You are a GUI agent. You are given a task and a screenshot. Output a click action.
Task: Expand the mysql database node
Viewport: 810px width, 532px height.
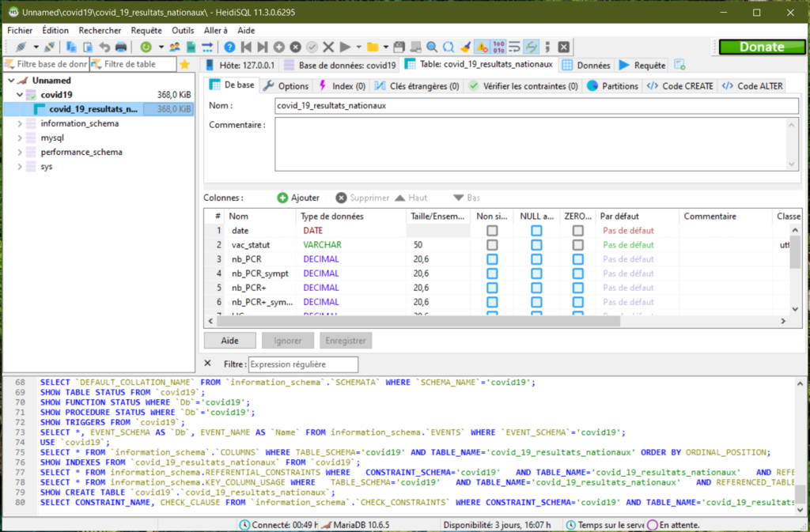tap(20, 138)
